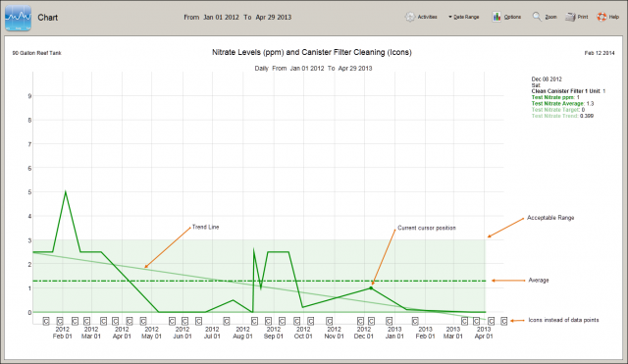Click the '2013 Apr 01' x-axis label
This screenshot has height=364, width=628.
pyautogui.click(x=484, y=333)
